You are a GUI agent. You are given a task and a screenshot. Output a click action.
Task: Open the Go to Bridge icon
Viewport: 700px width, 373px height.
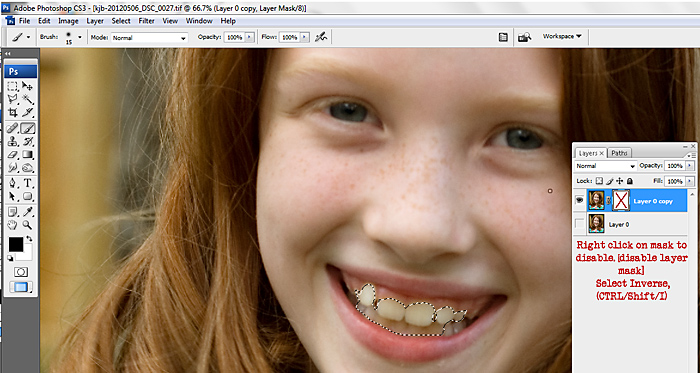coord(525,37)
